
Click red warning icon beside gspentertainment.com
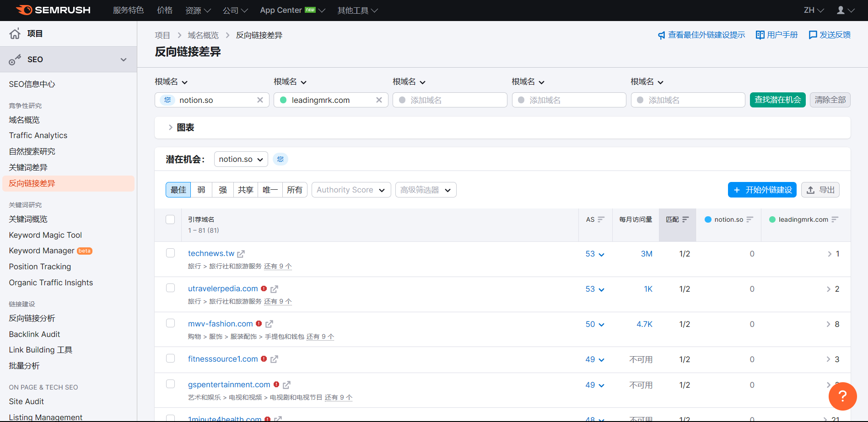(x=276, y=385)
